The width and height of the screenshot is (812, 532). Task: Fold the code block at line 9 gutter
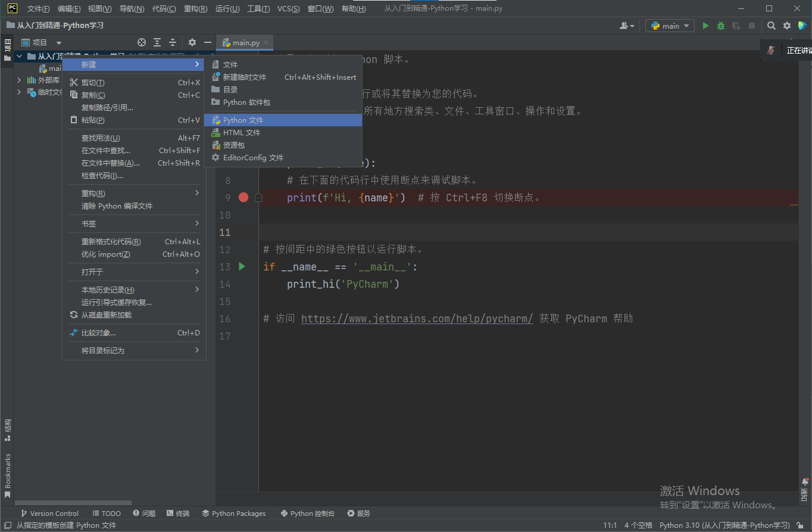(x=258, y=197)
